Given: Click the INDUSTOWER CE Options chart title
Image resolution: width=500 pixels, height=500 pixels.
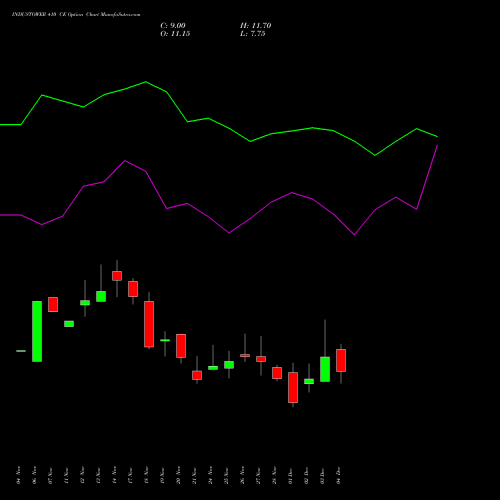Looking at the screenshot, I should click(76, 15).
